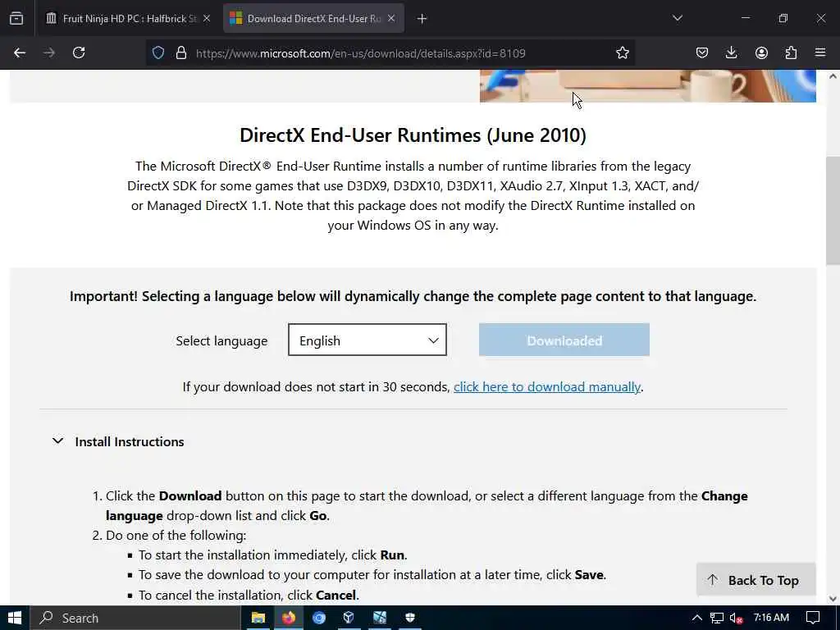Open the Firefox account icon

[x=761, y=52]
